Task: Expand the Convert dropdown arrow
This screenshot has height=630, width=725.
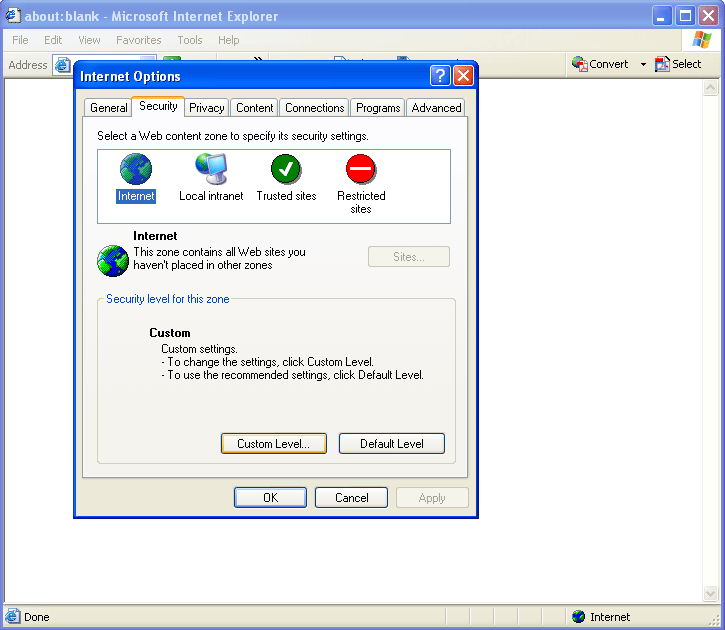Action: click(x=643, y=65)
